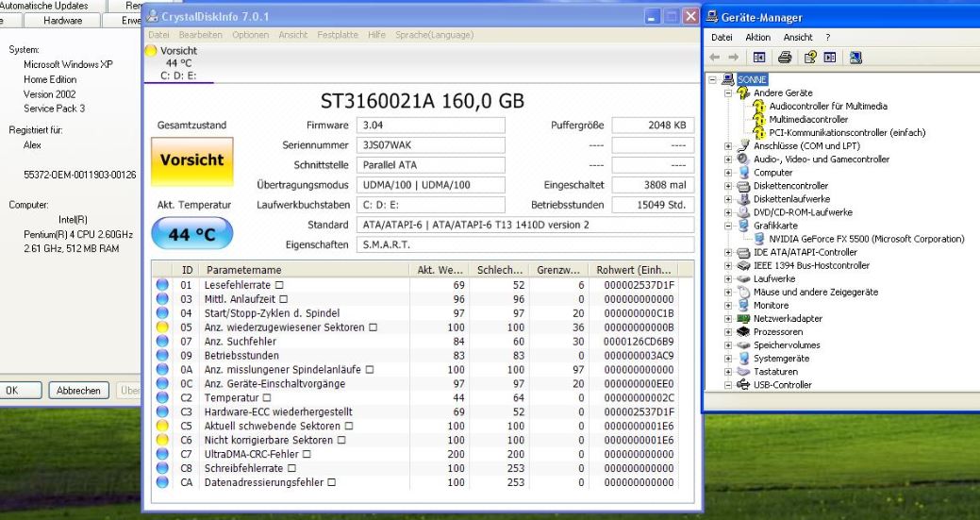Click the Prozessoren chip icon
The image size is (980, 520).
[x=743, y=332]
